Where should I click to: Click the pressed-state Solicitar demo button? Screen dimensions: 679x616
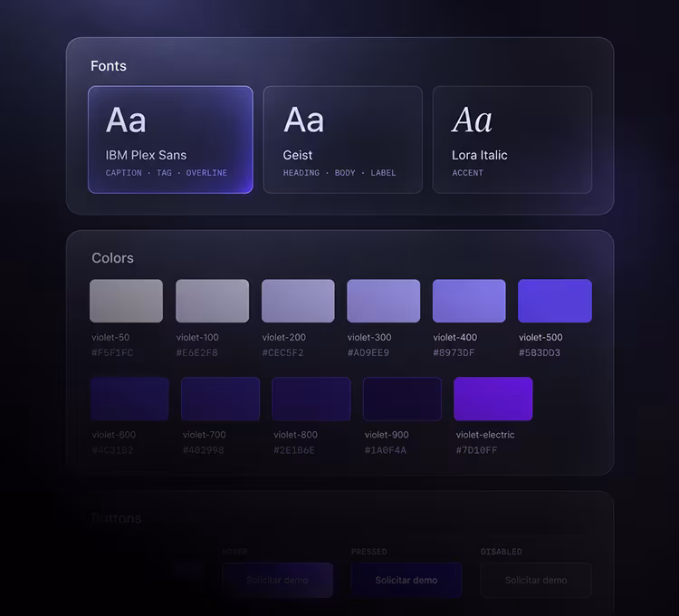pyautogui.click(x=406, y=580)
